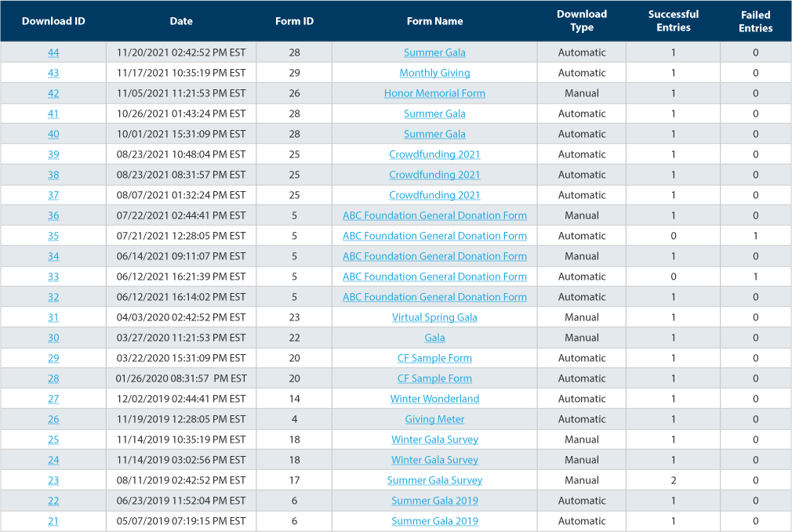
Task: Select date cell 06/12/2021 16:21:39 PM EST
Action: click(x=181, y=277)
